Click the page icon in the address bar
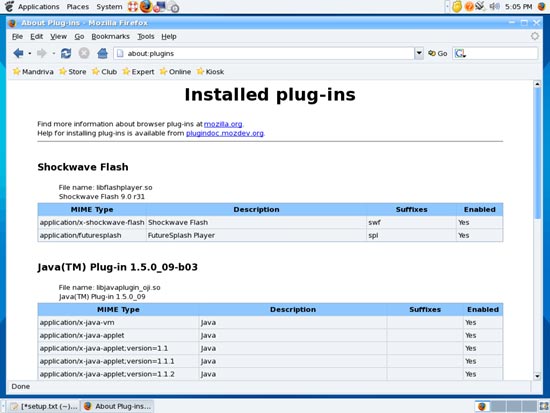550x413 pixels. (120, 53)
